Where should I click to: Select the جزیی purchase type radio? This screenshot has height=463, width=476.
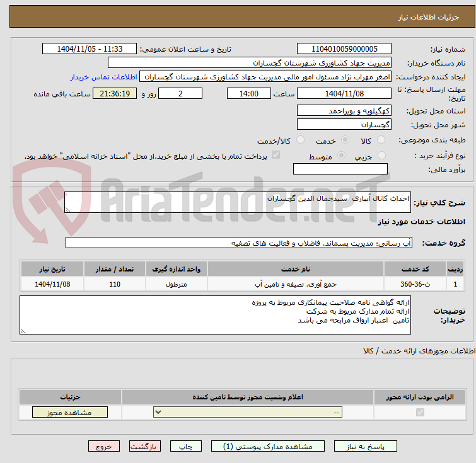[381, 156]
